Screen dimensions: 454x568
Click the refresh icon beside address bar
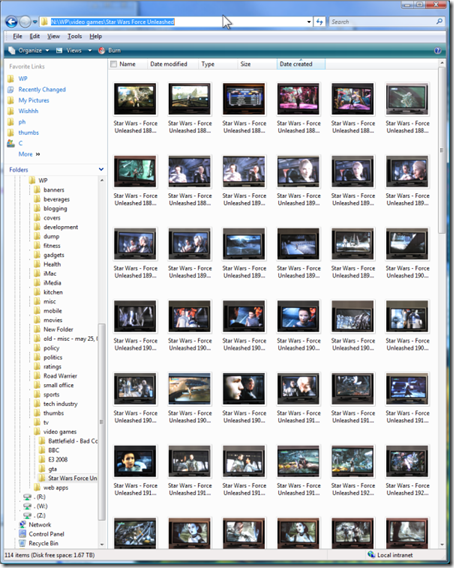coord(319,22)
